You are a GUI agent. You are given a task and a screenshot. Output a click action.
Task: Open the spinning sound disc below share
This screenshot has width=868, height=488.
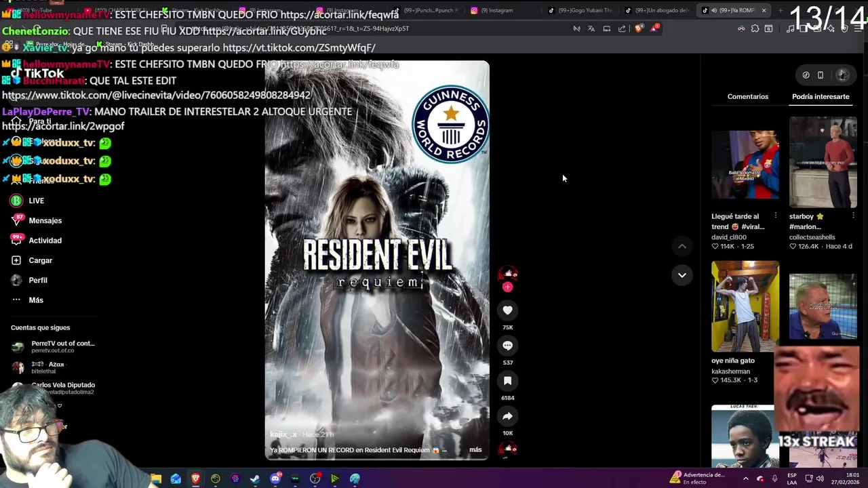pyautogui.click(x=507, y=449)
